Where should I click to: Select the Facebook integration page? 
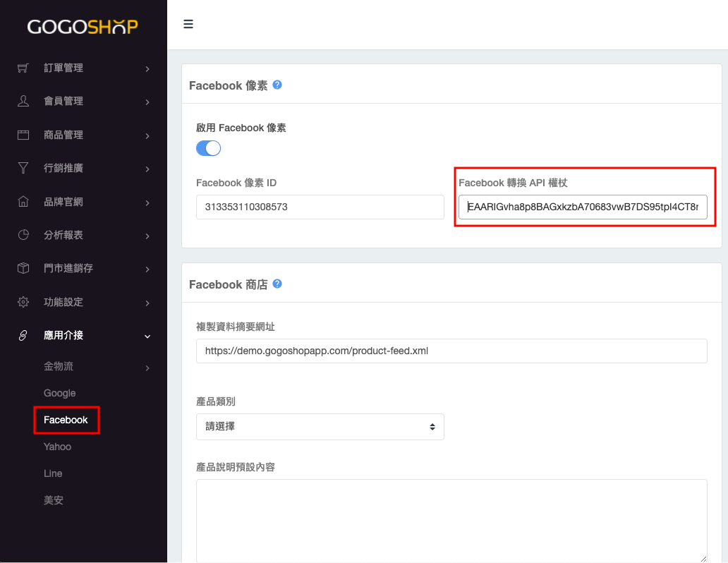66,420
